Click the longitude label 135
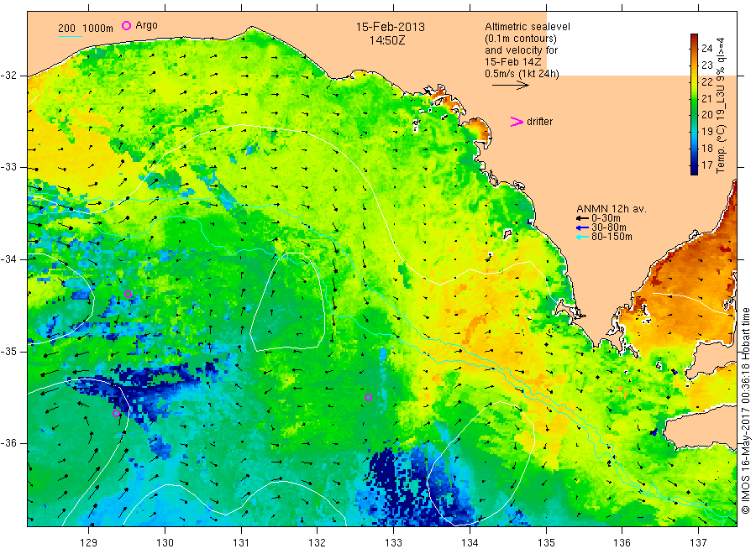The image size is (756, 554). pos(546,543)
